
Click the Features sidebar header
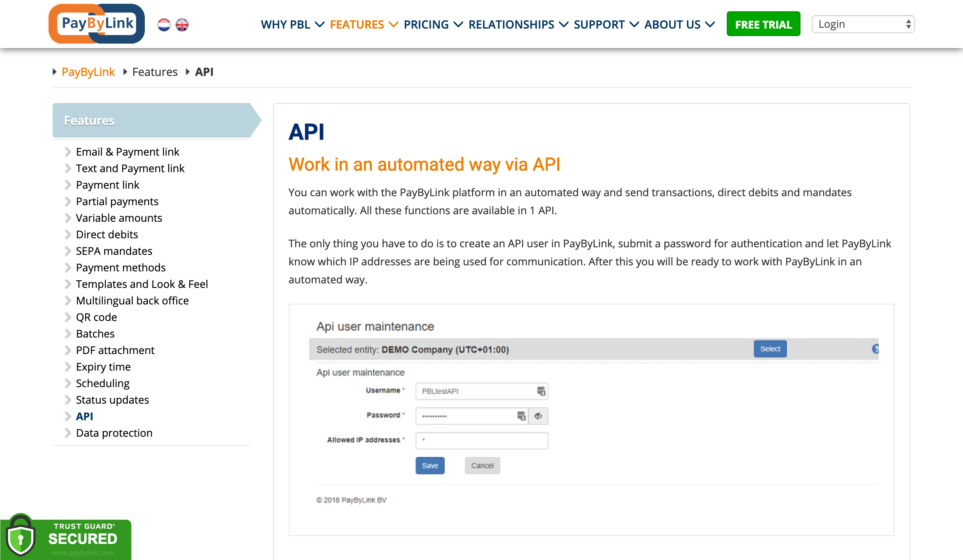tap(157, 120)
